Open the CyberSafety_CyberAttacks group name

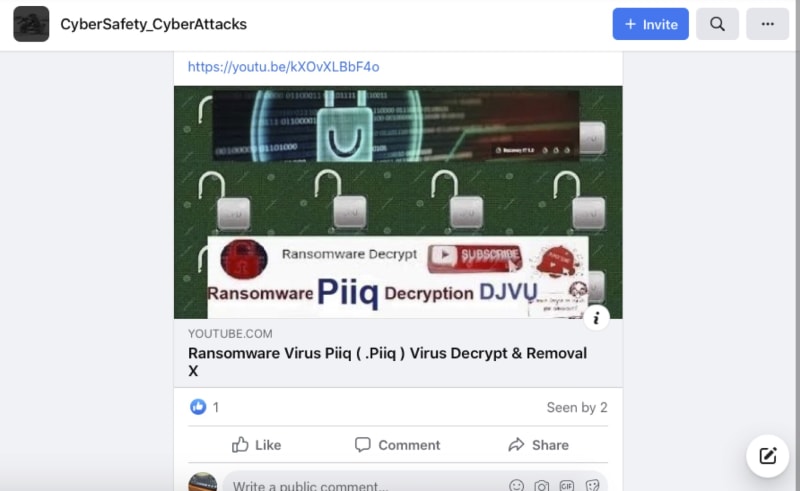click(x=154, y=24)
